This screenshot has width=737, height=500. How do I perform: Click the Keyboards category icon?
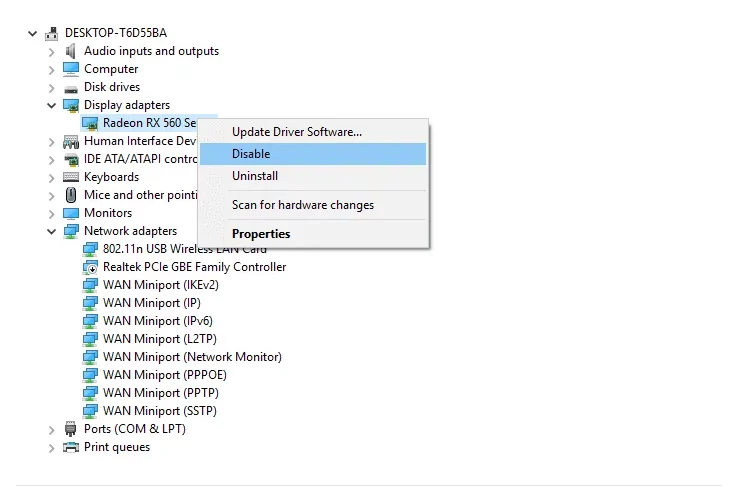(71, 177)
